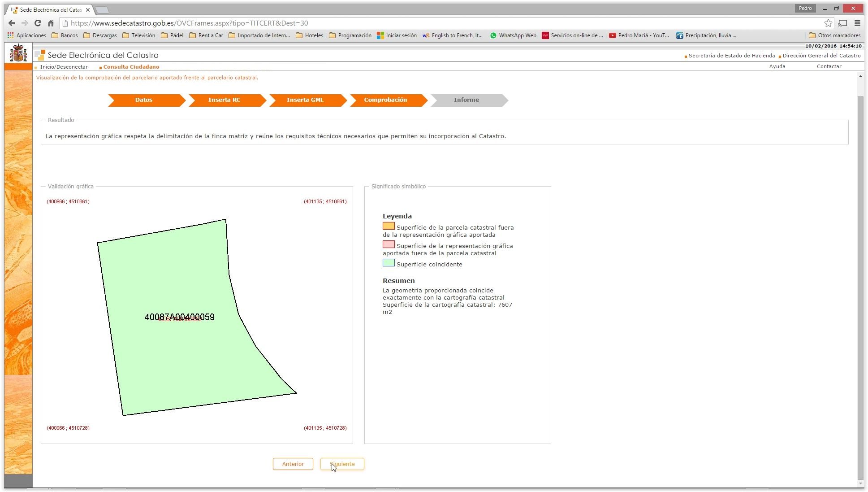868x492 pixels.
Task: Click the browser forward arrow
Action: pyautogui.click(x=25, y=23)
